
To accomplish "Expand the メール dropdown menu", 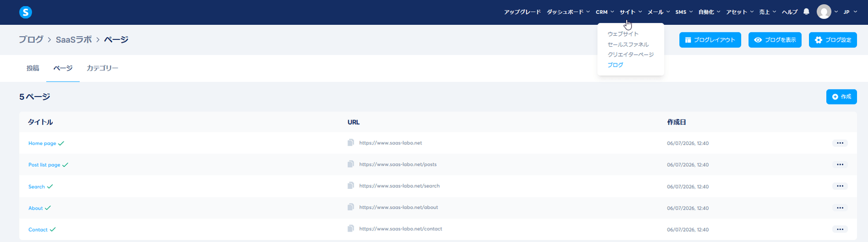I will pos(659,12).
